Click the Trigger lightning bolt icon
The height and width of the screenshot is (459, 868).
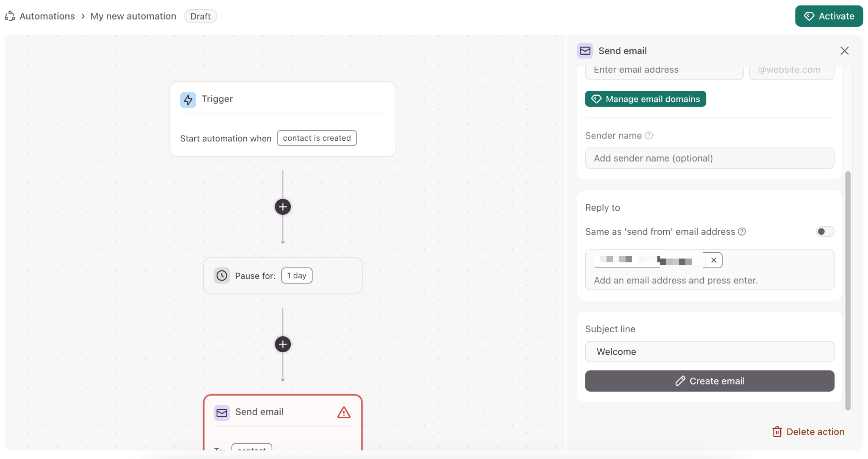point(188,100)
